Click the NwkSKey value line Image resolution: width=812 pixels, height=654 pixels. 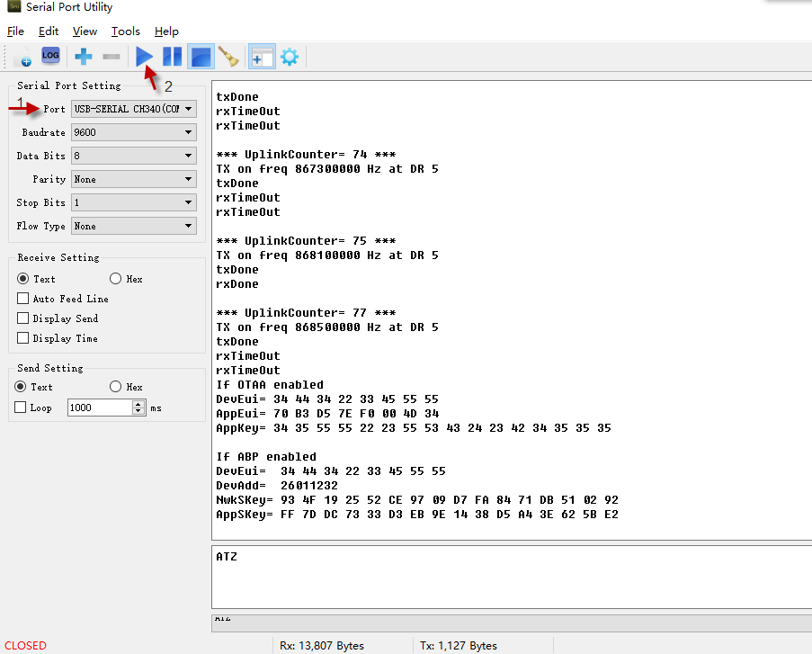click(417, 500)
